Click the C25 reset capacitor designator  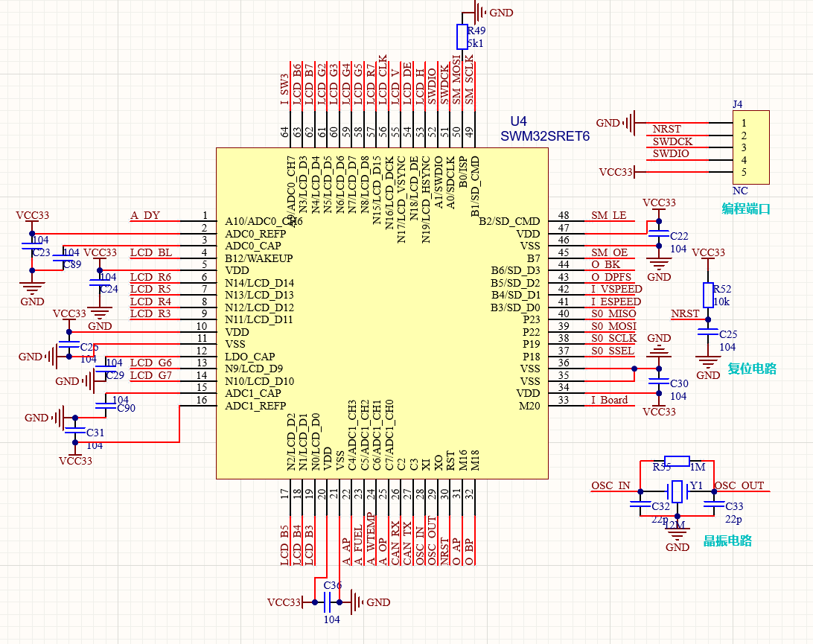click(728, 334)
